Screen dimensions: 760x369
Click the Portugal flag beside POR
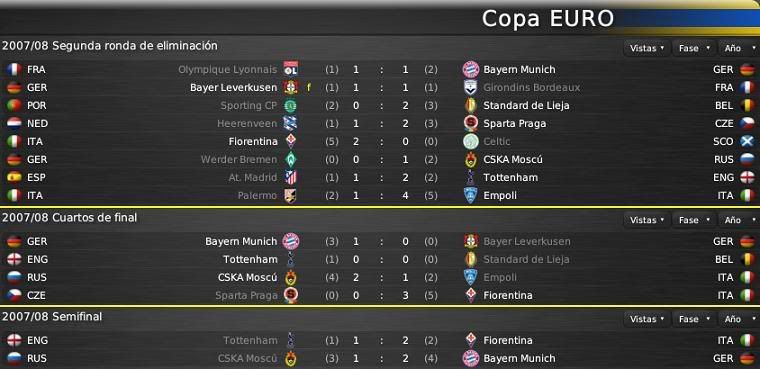[14, 105]
